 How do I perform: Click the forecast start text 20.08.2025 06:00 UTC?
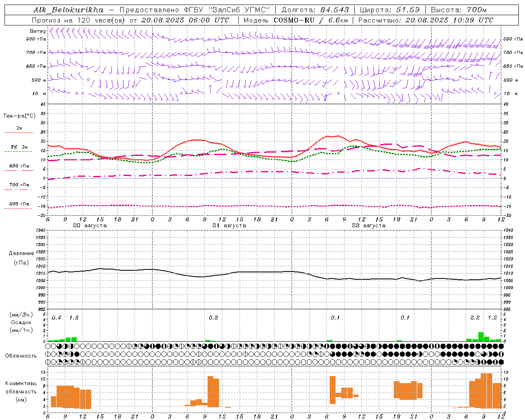tap(185, 20)
